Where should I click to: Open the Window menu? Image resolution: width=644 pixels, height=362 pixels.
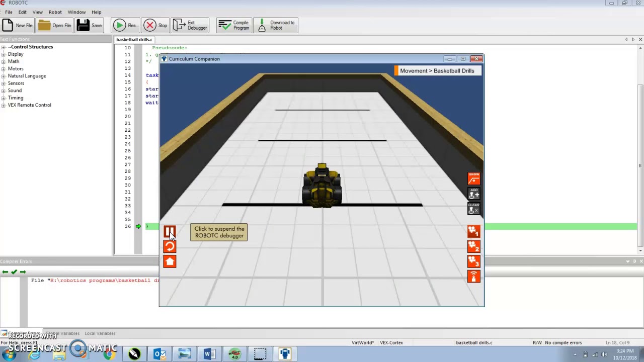(76, 12)
